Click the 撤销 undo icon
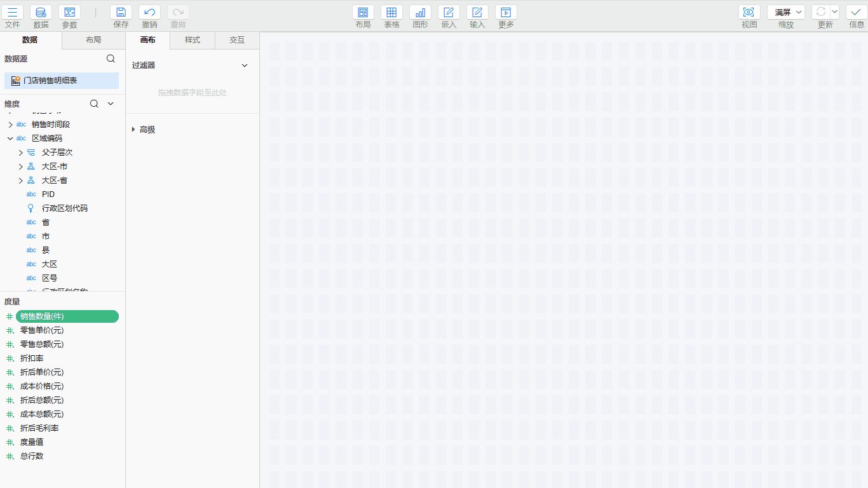The image size is (868, 488). (x=149, y=12)
